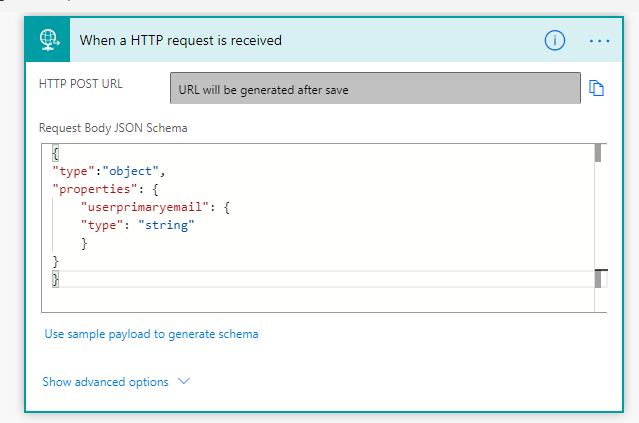Image resolution: width=639 pixels, height=423 pixels.
Task: Use sample payload to generate schema
Action: pyautogui.click(x=151, y=334)
